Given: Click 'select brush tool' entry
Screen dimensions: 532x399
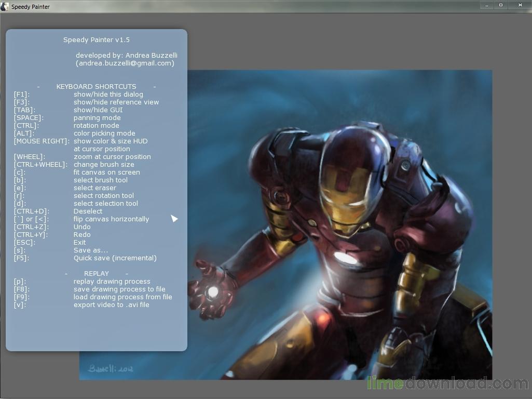Looking at the screenshot, I should [100, 180].
